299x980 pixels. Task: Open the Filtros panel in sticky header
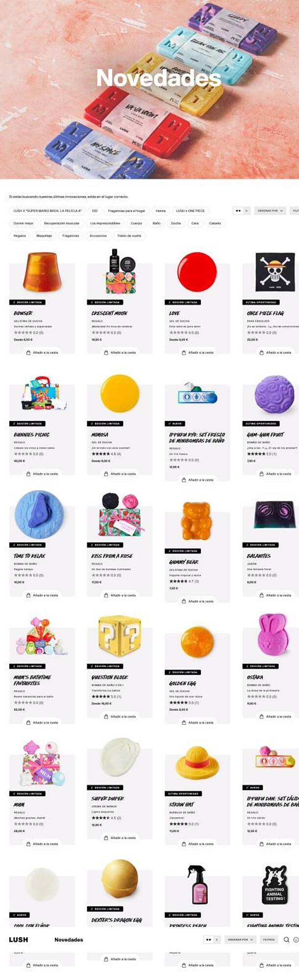tap(269, 939)
